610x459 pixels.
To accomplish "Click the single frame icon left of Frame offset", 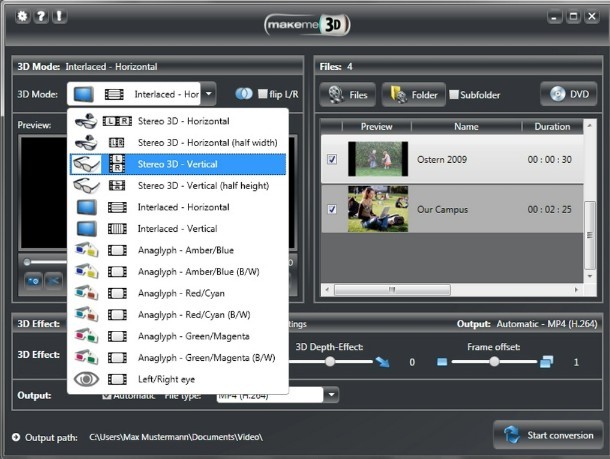I will [442, 362].
